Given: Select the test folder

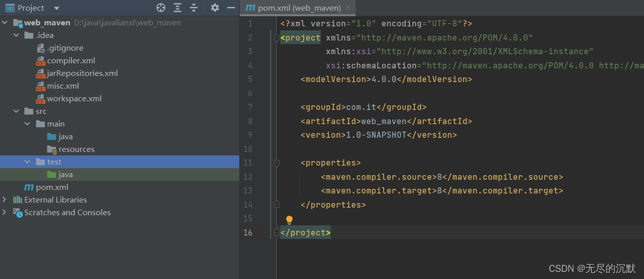Looking at the screenshot, I should click(54, 162).
